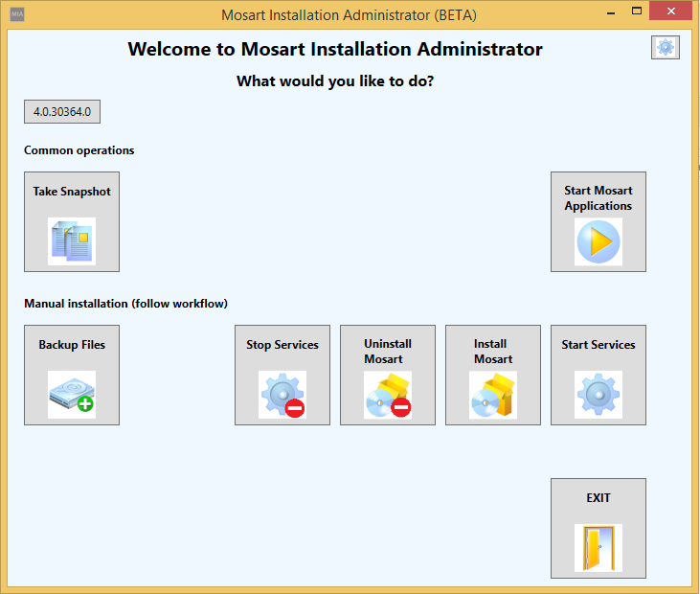Click the 'Take Snapshot' label text
The image size is (700, 594).
[72, 192]
